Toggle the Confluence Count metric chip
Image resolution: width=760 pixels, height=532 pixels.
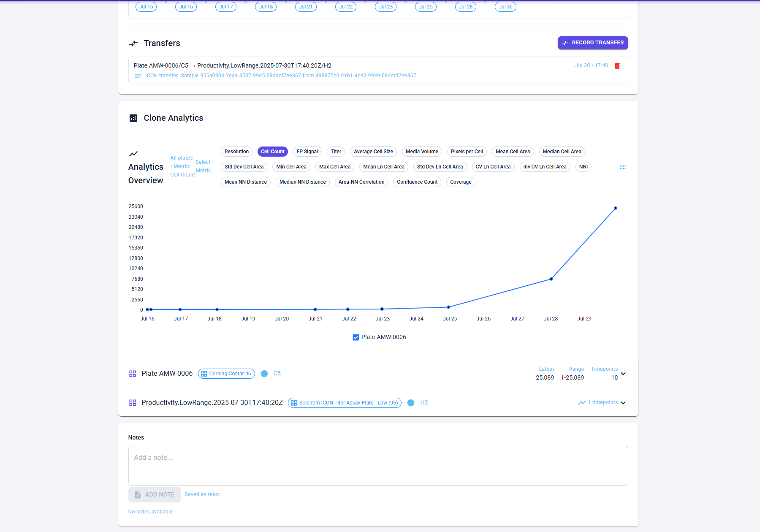pos(417,182)
